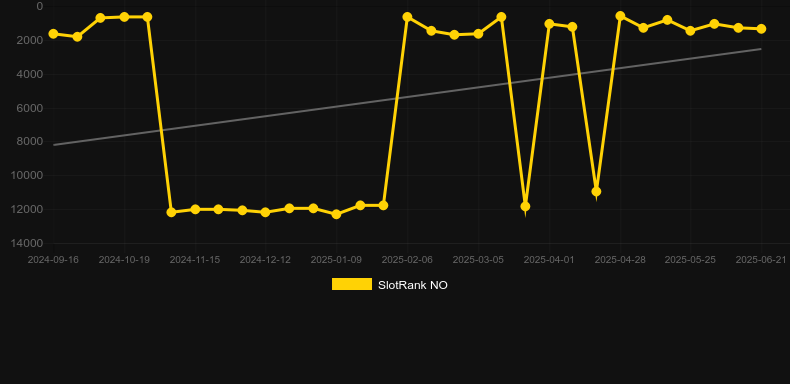Click the yellow SlotRank NO legend swatch
The height and width of the screenshot is (384, 790).
(352, 284)
